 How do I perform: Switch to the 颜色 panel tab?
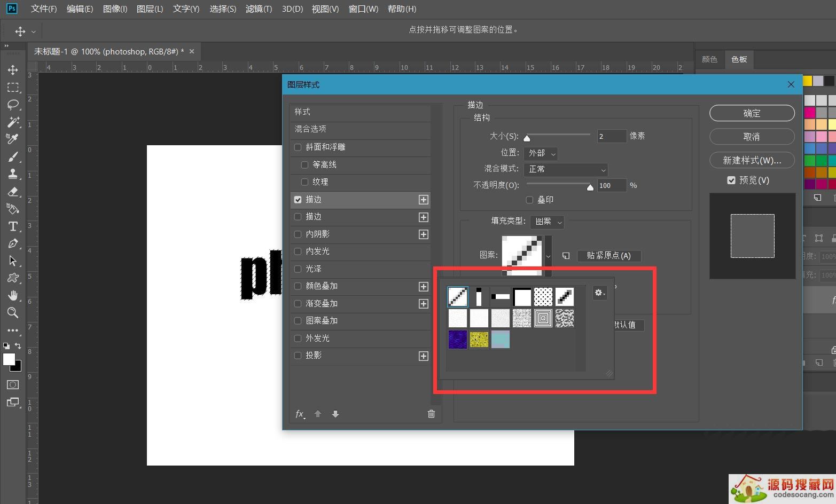coord(709,59)
